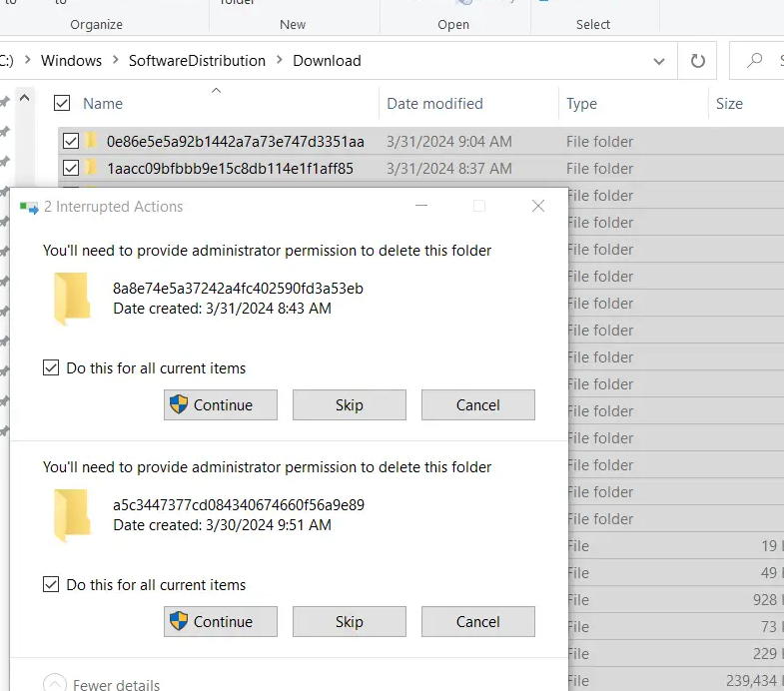Click the 2 Interrupted Actions dialog title icon
Viewport: 784px width, 691px height.
tap(29, 207)
